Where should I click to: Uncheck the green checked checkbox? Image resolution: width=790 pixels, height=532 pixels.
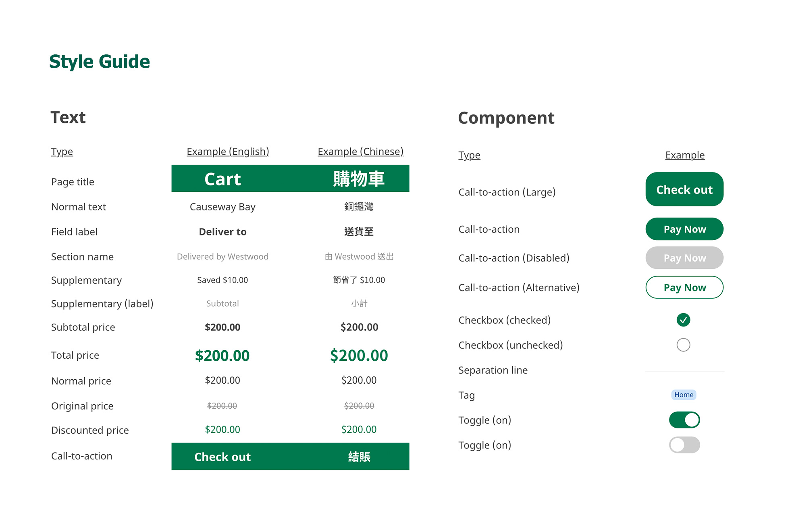(x=683, y=320)
